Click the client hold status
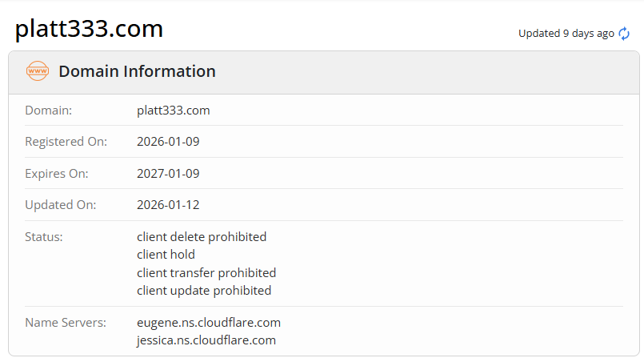 pos(166,255)
